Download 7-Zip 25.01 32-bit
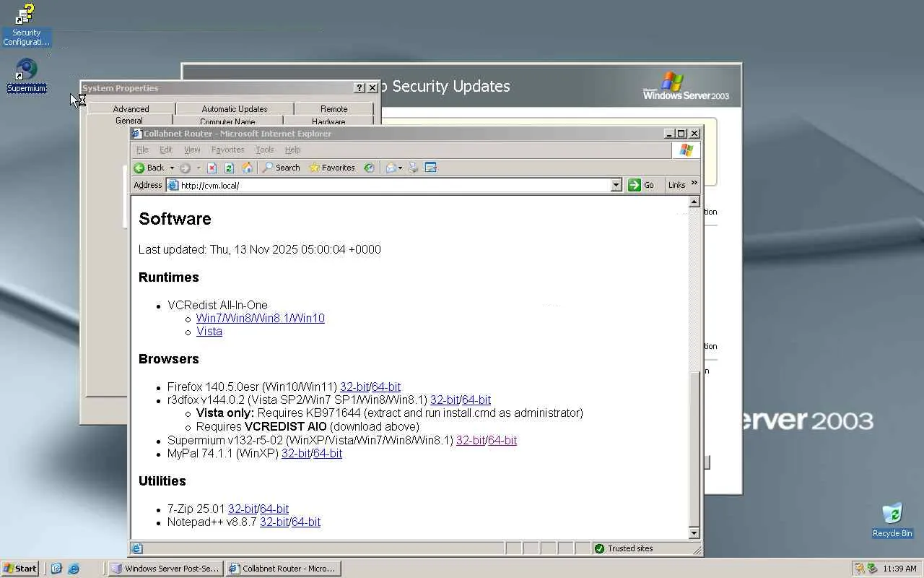 pos(243,509)
